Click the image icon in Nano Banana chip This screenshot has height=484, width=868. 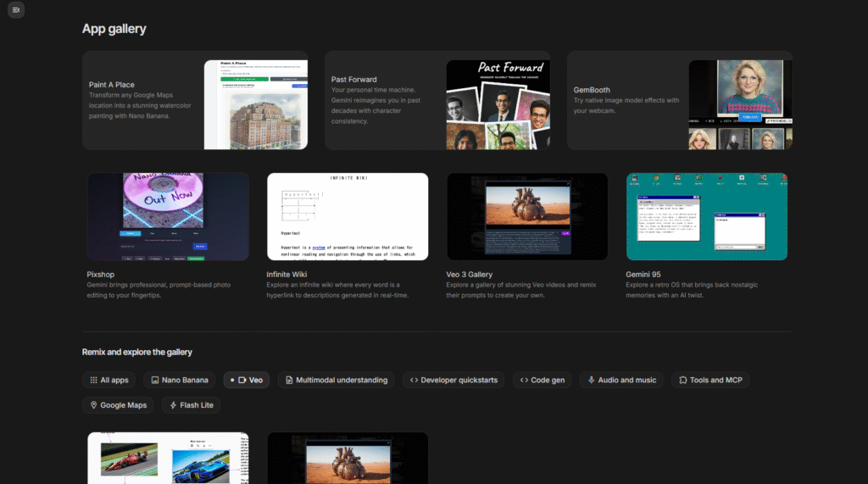(154, 381)
